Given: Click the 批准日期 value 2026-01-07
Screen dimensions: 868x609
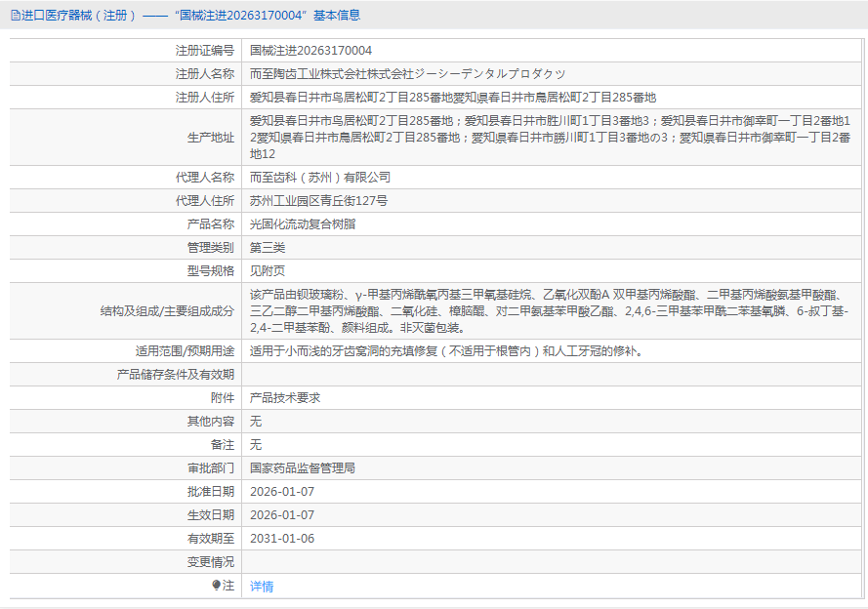Looking at the screenshot, I should coord(282,492).
